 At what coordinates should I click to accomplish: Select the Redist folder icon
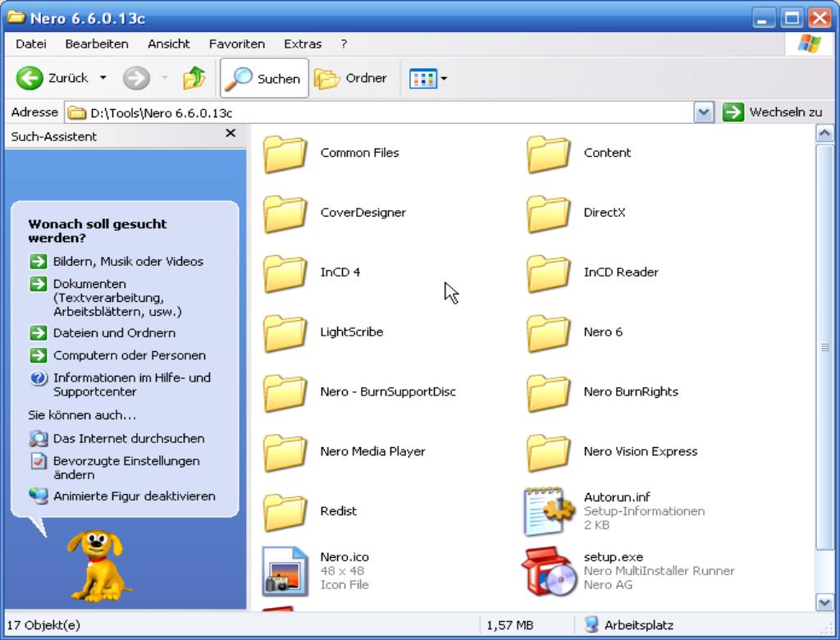tap(285, 513)
